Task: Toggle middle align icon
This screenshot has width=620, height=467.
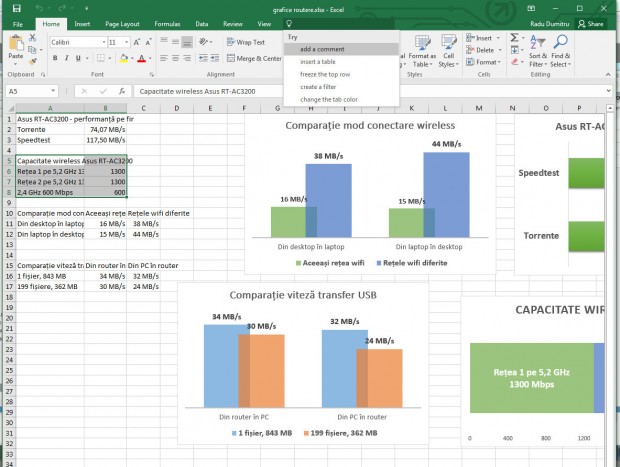Action: point(176,42)
